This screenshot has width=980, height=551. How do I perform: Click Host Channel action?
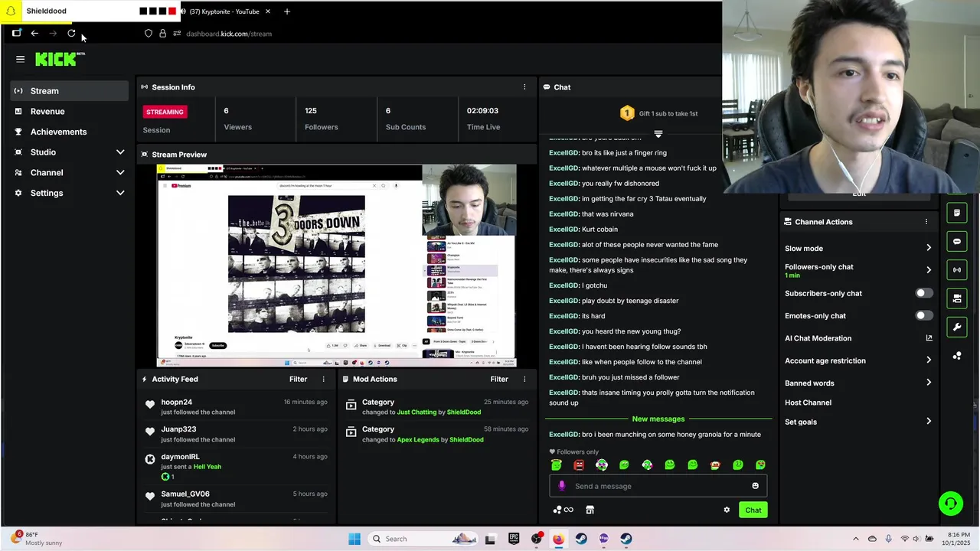pos(808,403)
